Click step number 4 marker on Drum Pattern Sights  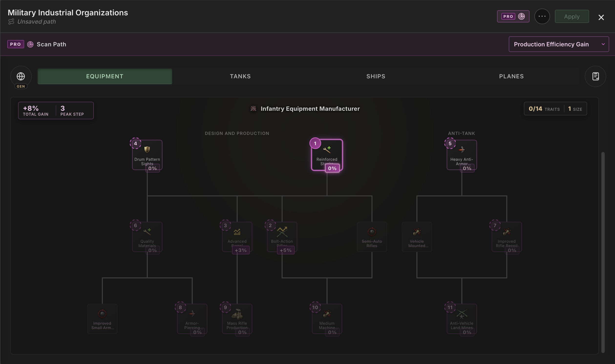click(136, 143)
